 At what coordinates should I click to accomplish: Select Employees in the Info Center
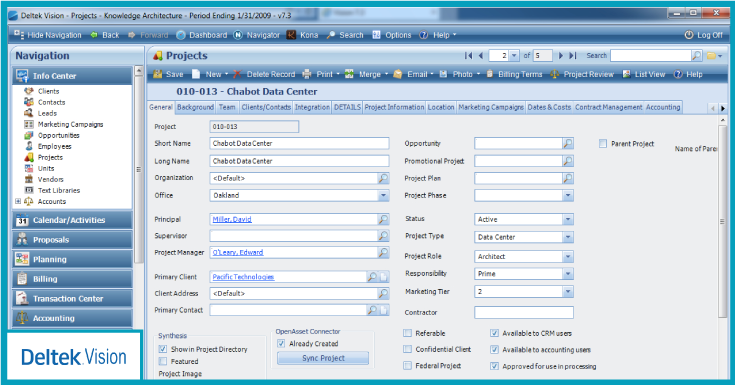pos(54,146)
